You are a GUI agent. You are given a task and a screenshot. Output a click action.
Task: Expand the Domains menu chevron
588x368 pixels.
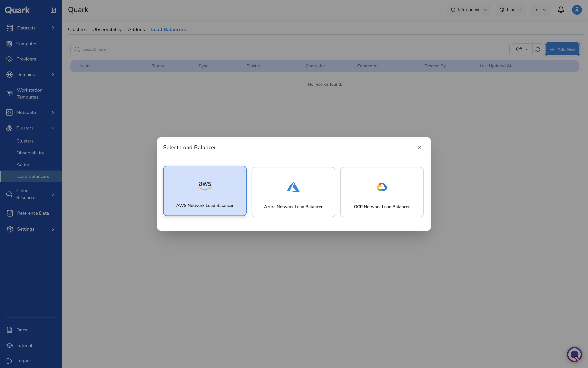(53, 74)
